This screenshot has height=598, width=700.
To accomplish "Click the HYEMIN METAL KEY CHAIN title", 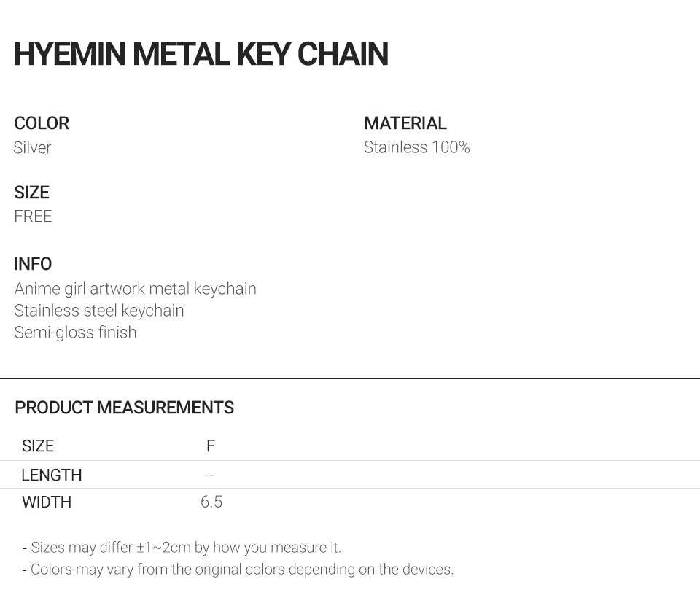I will pyautogui.click(x=201, y=54).
